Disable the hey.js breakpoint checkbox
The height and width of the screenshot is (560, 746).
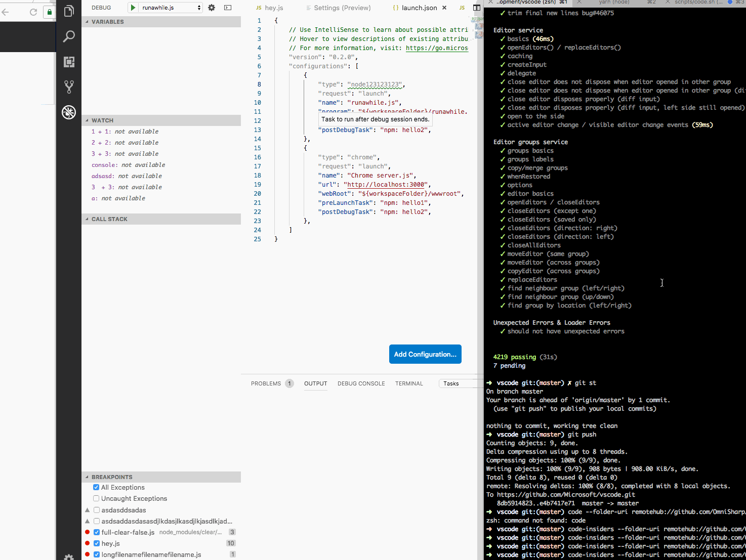(96, 543)
